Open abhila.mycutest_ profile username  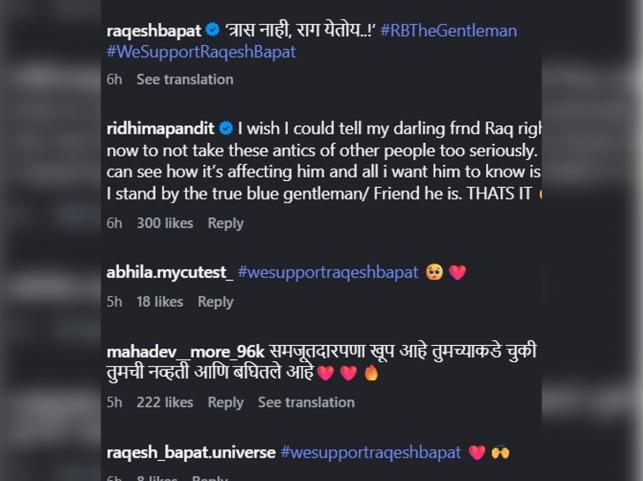click(169, 272)
